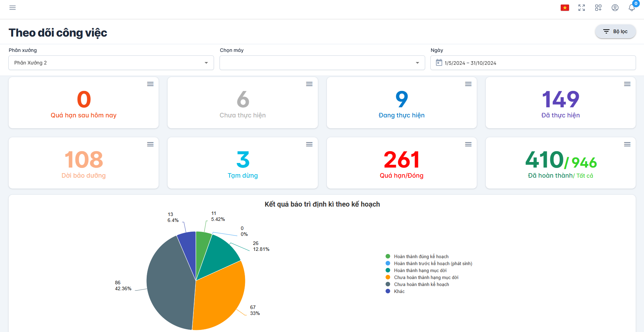
Task: Open menu on Đã thực hiện card
Action: click(x=627, y=84)
